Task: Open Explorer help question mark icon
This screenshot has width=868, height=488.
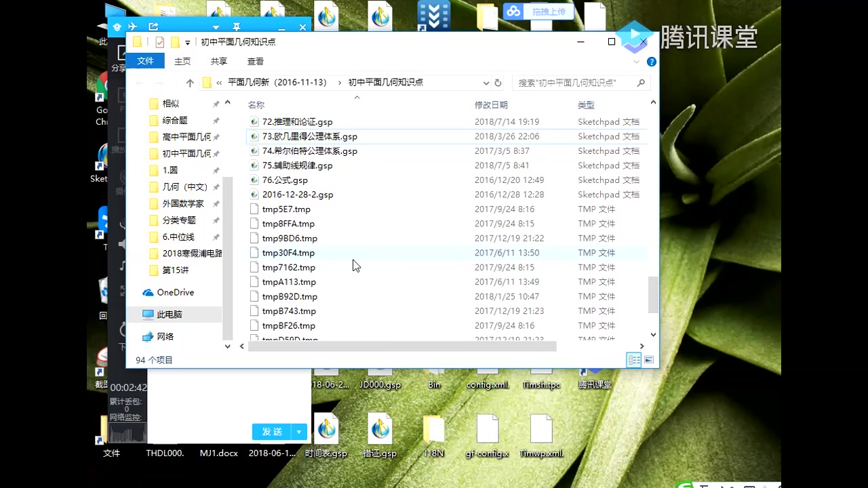Action: point(652,62)
